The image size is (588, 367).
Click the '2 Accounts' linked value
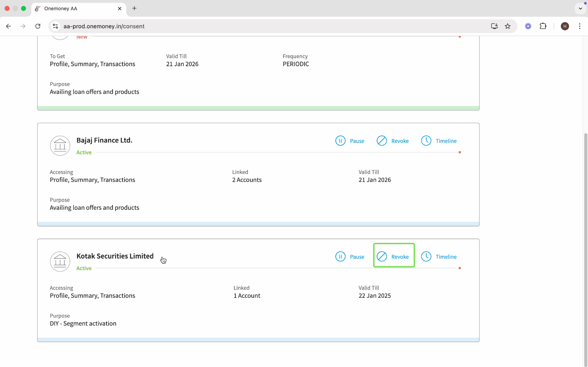247,180
